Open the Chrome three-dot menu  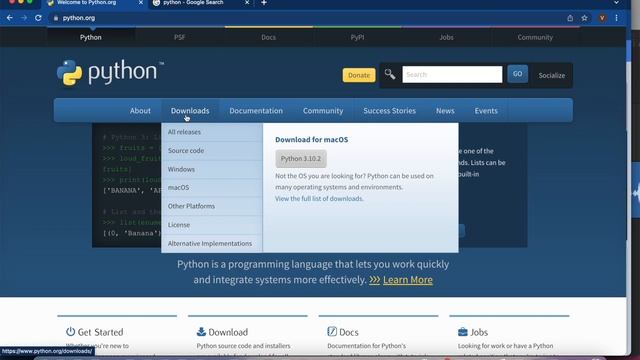616,18
